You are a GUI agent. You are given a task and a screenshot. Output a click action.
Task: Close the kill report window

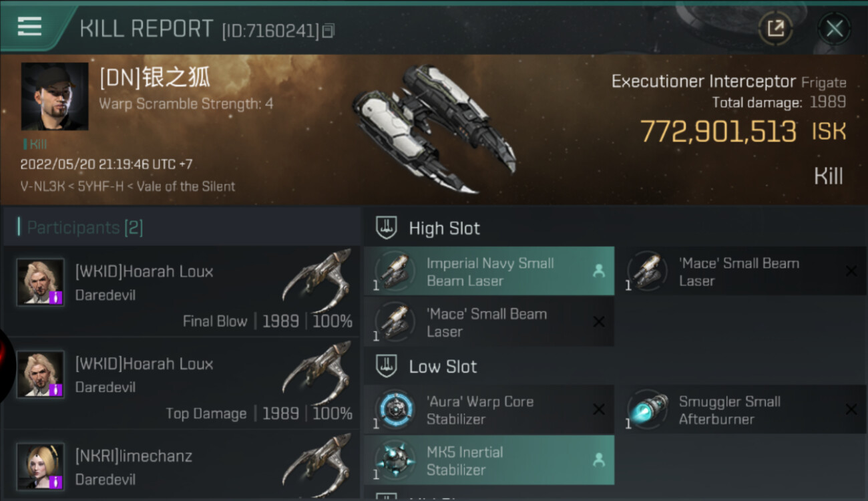point(834,29)
